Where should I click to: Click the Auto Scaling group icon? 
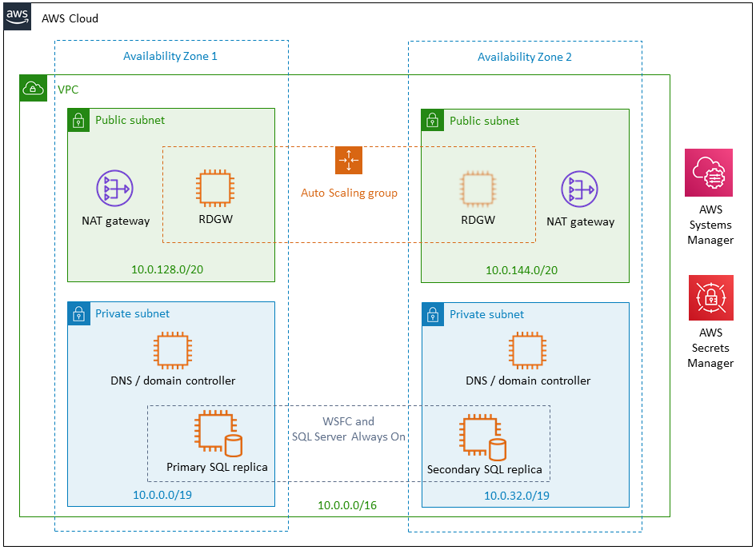pos(349,161)
